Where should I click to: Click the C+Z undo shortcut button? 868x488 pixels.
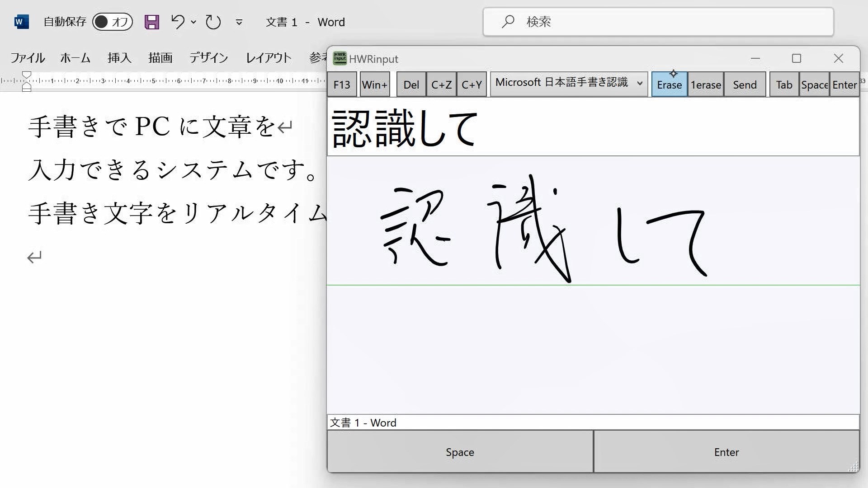[441, 84]
